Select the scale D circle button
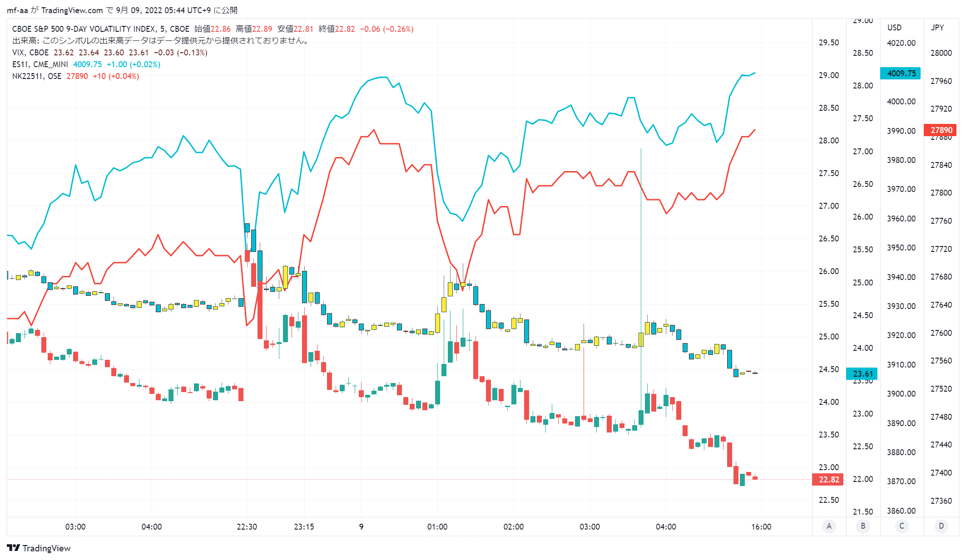Image resolution: width=966 pixels, height=560 pixels. (x=941, y=526)
